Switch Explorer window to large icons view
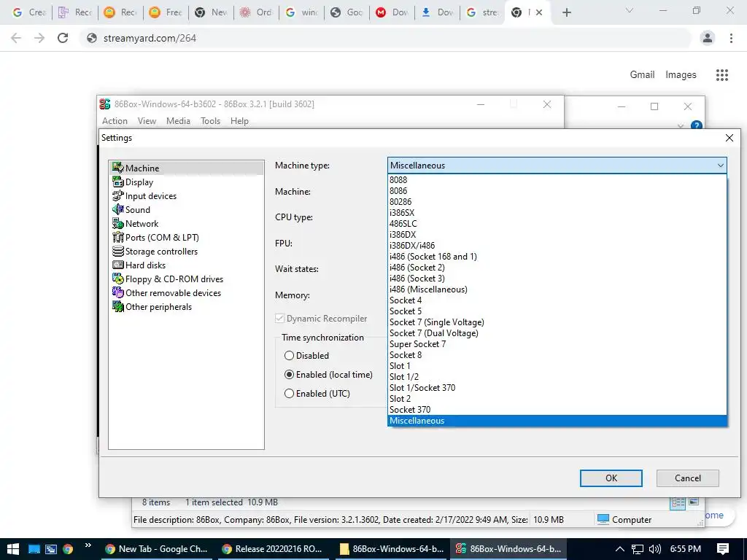The image size is (747, 560). 694,502
